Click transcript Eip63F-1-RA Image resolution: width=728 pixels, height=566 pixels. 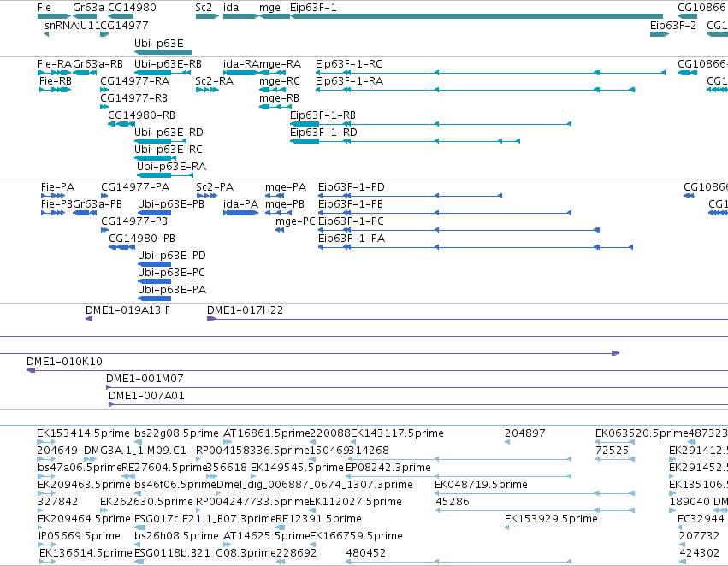[476, 90]
